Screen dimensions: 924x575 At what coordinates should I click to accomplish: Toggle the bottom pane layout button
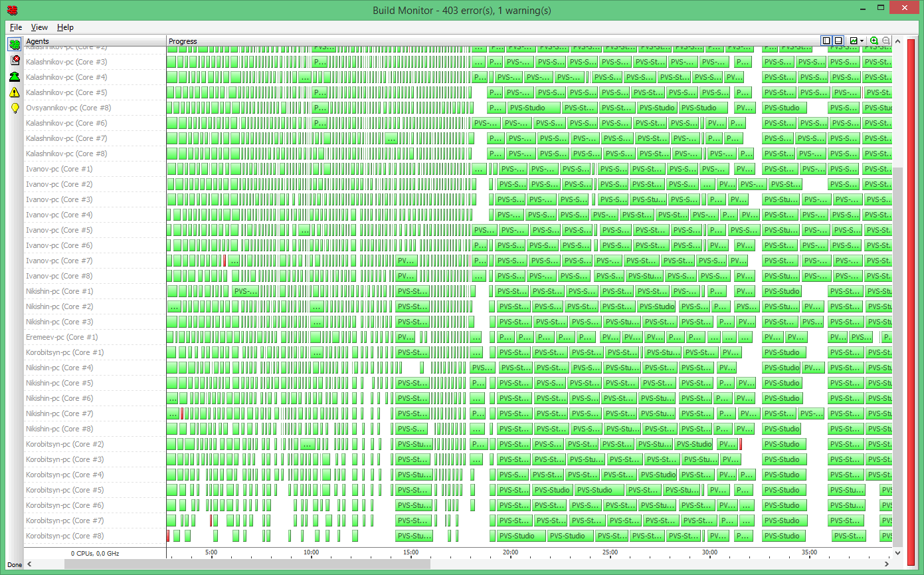[x=838, y=41]
